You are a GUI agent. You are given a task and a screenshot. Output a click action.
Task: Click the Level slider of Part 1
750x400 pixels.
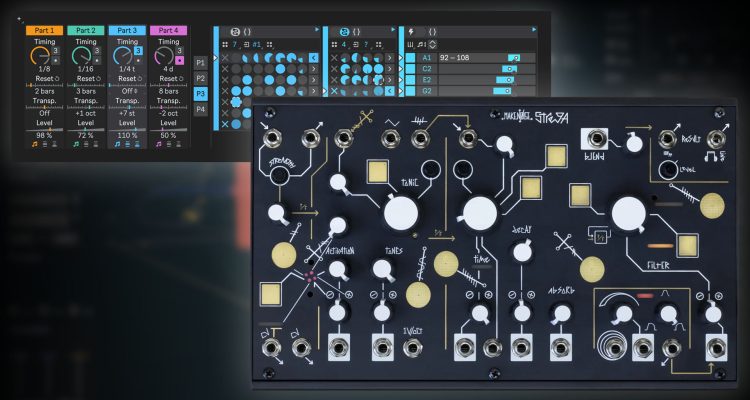(44, 129)
